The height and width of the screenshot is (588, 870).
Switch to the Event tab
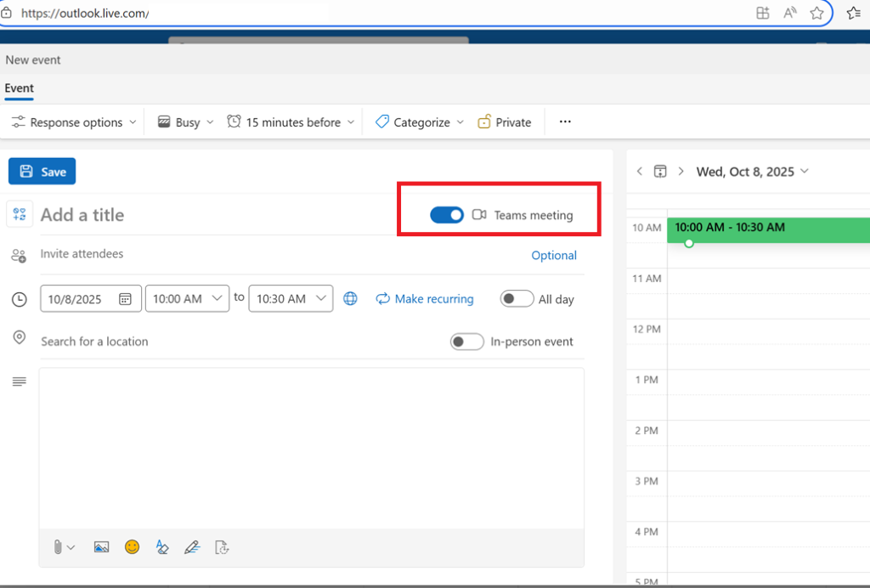pos(20,88)
